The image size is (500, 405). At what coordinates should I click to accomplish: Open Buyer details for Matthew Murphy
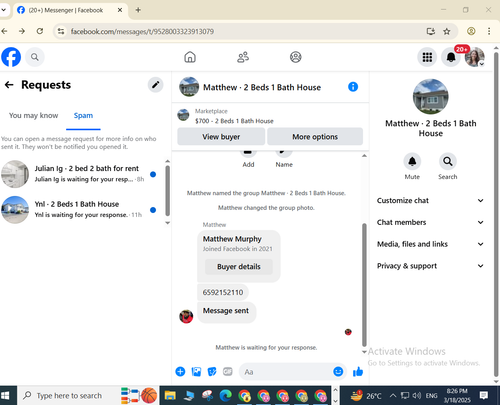pyautogui.click(x=239, y=267)
